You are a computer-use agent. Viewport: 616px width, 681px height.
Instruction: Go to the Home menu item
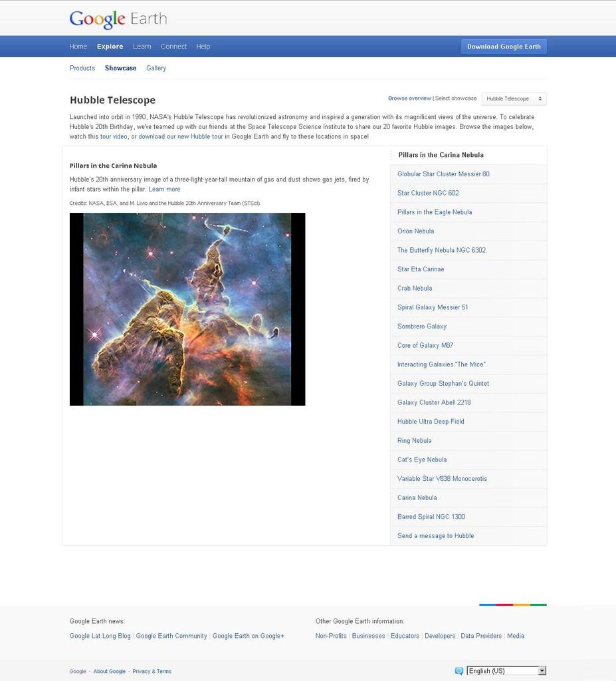tap(78, 47)
